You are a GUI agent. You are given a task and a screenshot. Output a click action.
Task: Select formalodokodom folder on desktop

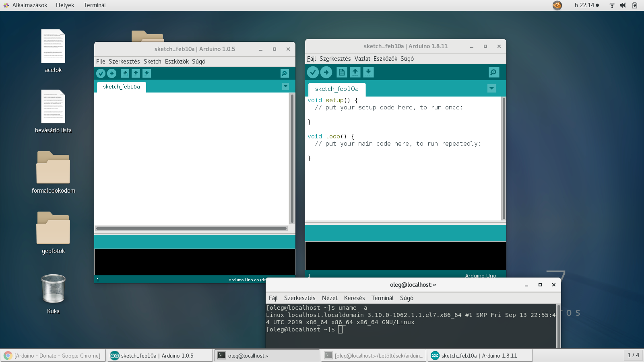click(x=53, y=172)
